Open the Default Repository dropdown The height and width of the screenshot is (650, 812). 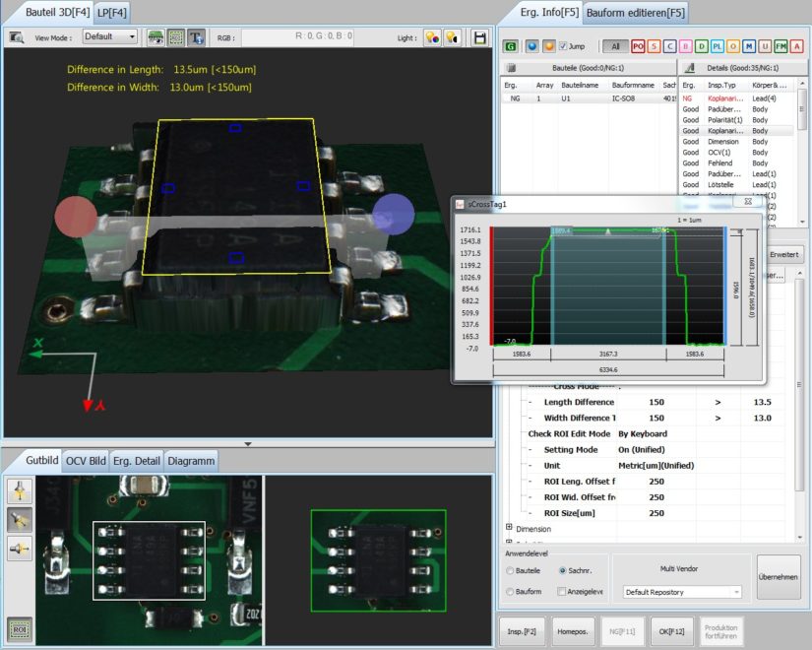coord(681,592)
